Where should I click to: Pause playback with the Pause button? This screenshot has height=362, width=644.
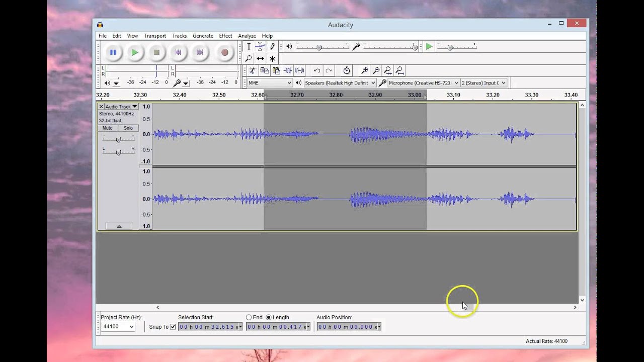(x=113, y=52)
